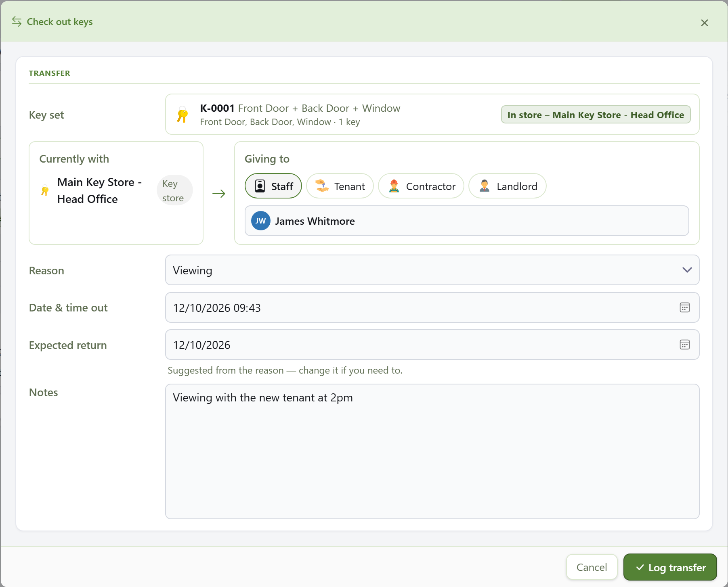Select Contractor as recipient type

pos(421,186)
